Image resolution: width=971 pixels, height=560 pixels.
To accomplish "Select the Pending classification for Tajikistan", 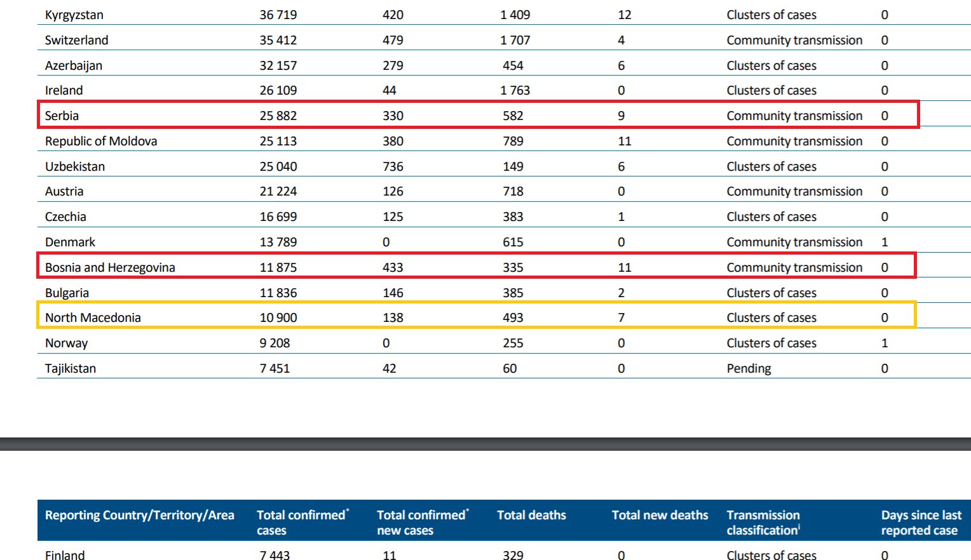I will point(749,368).
